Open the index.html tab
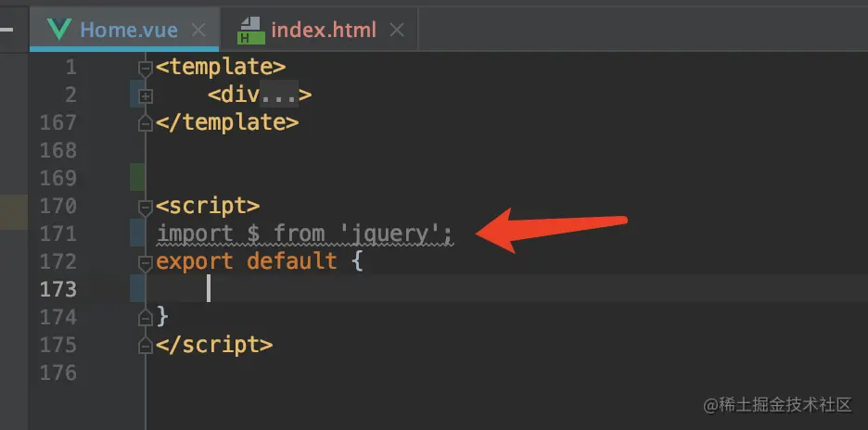Screen dimensions: 868x430 point(319,30)
